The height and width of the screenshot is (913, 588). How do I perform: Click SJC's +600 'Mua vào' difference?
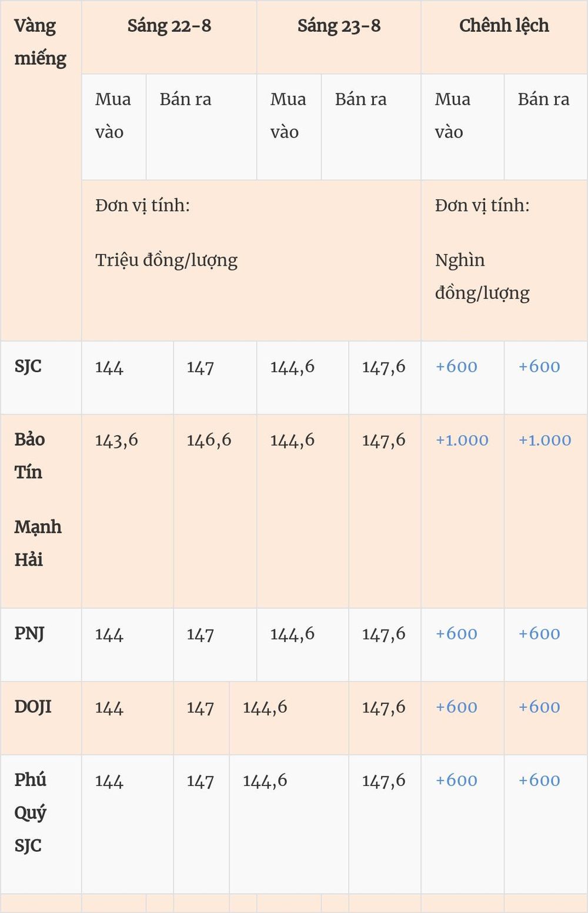[x=456, y=367]
